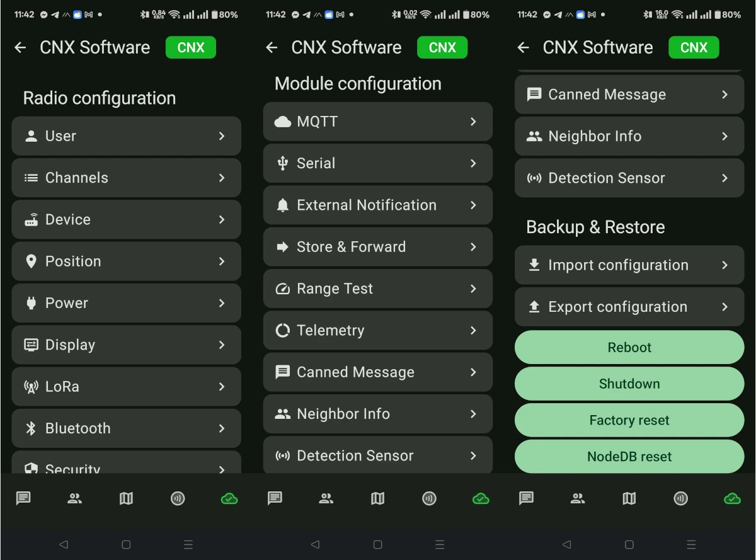Click Map icon on Module configuration screen
This screenshot has height=560, width=756.
377,499
